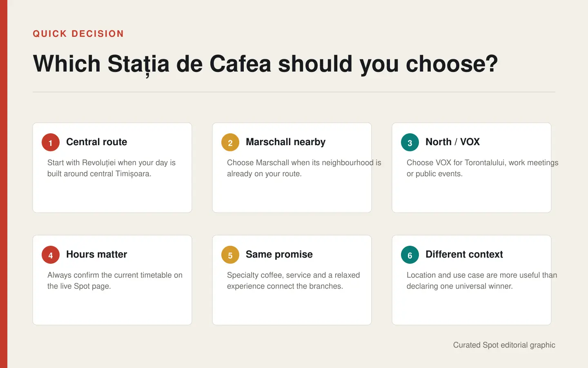Viewport: 588px width, 368px height.
Task: Click the red number 4 circle badge
Action: [x=51, y=255]
